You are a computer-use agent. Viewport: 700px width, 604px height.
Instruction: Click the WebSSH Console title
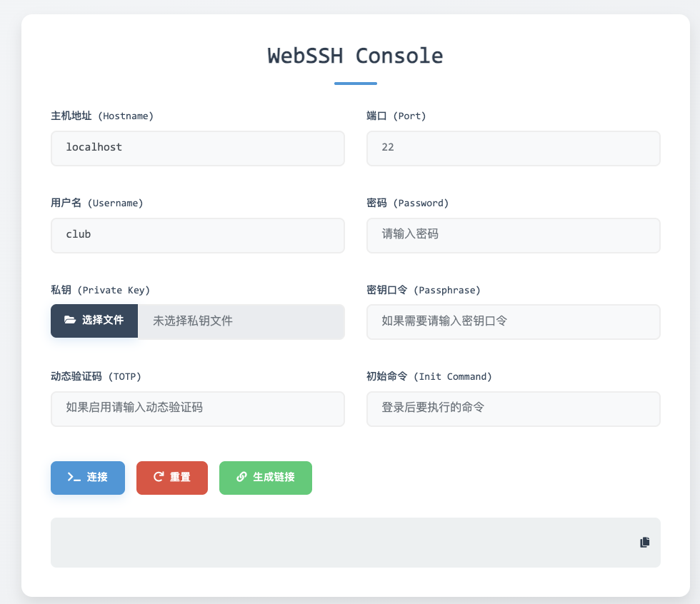356,56
